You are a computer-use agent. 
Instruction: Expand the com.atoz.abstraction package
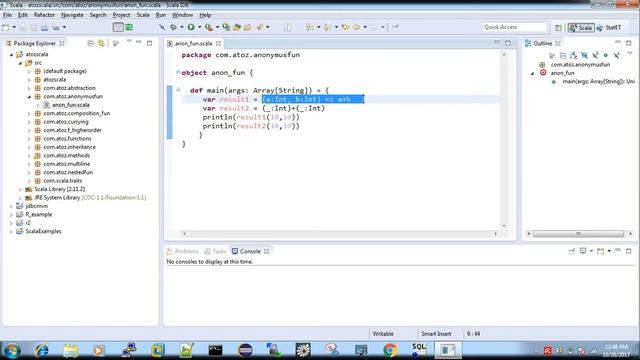pos(29,88)
